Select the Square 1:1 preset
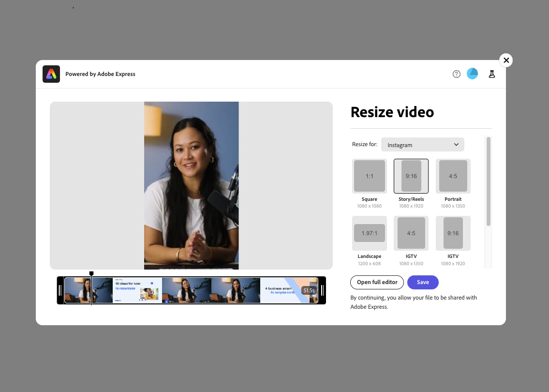Screen dimensions: 549x392 (x=369, y=176)
